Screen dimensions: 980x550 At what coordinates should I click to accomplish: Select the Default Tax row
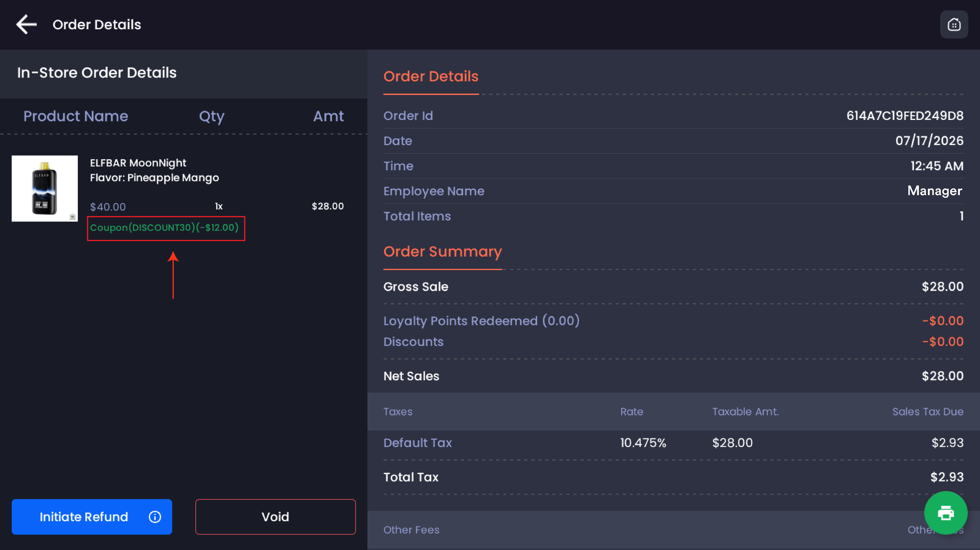(x=673, y=443)
